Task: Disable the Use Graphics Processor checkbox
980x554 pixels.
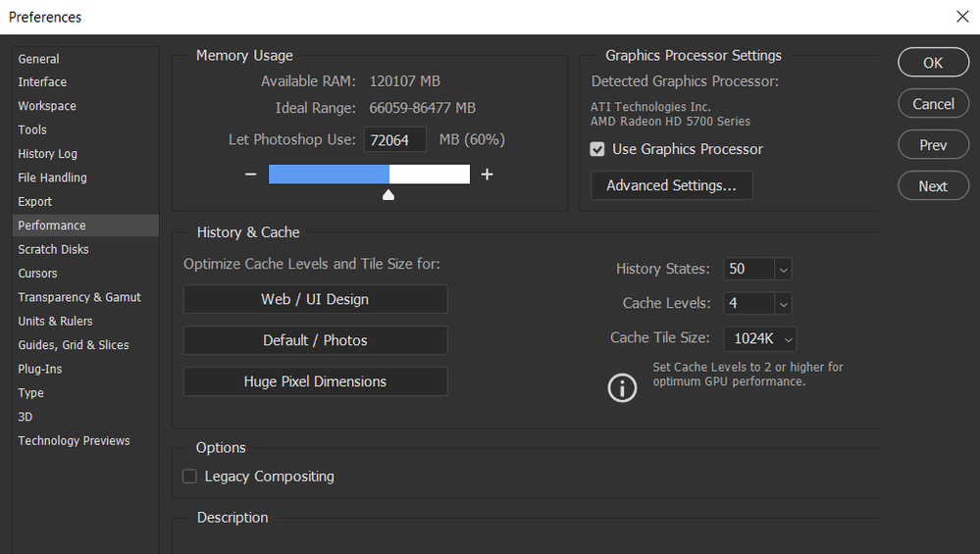Action: point(597,149)
